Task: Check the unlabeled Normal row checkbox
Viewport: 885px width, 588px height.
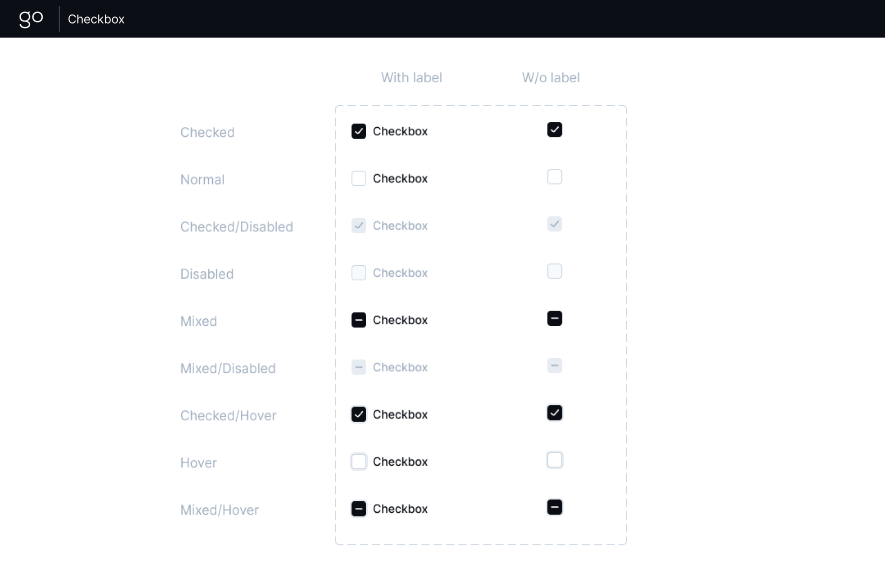Action: [x=554, y=176]
